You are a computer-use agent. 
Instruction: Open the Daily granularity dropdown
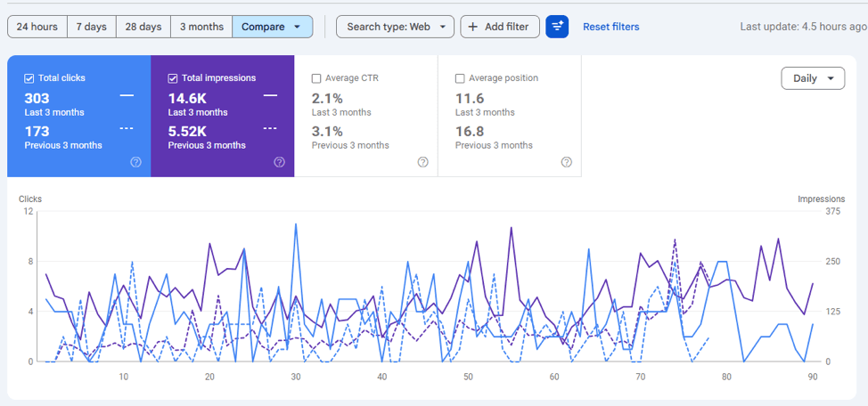pos(813,78)
